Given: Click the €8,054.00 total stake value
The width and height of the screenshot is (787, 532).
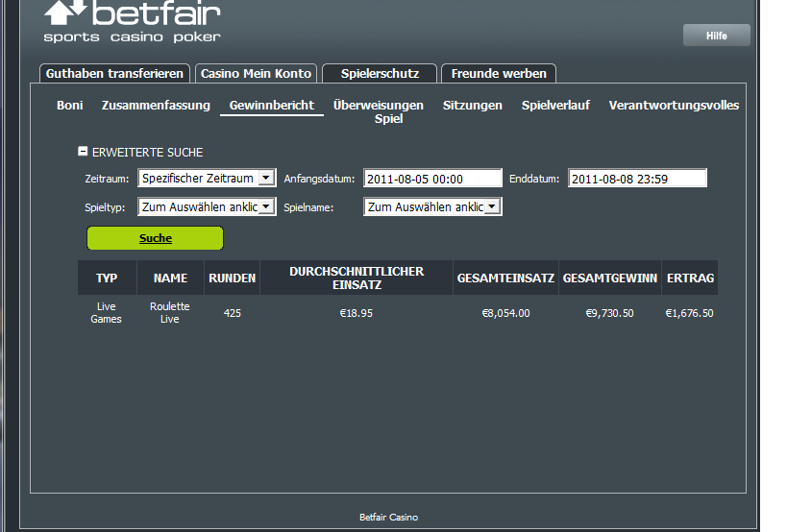Looking at the screenshot, I should tap(505, 313).
